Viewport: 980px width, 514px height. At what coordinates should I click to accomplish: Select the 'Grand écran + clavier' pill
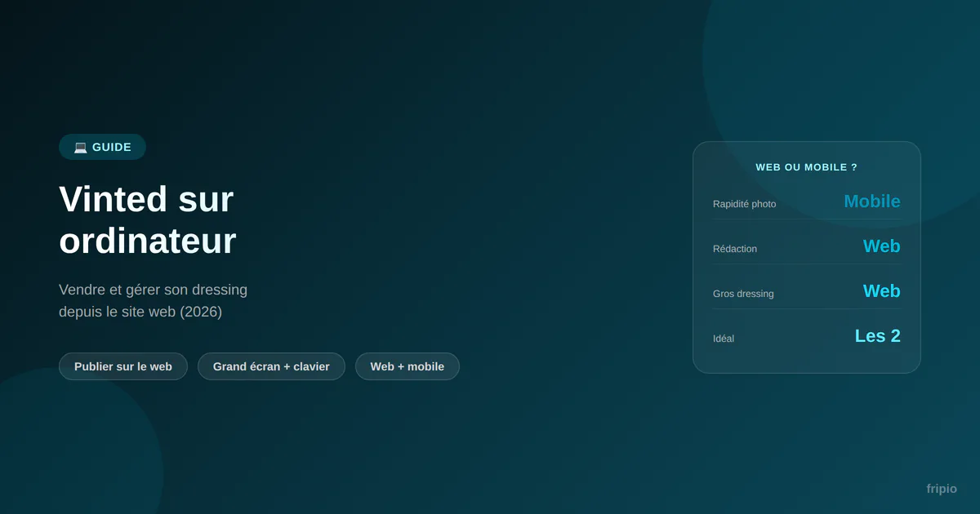click(271, 366)
